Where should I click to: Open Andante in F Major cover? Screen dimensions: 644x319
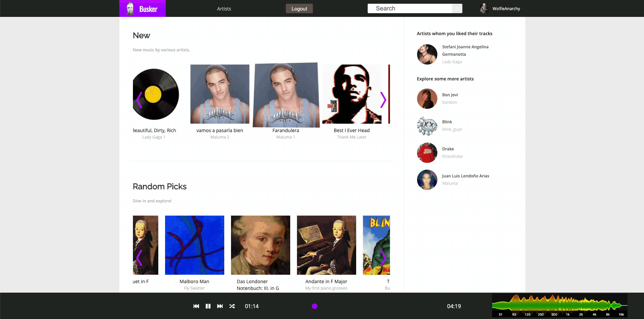click(326, 245)
